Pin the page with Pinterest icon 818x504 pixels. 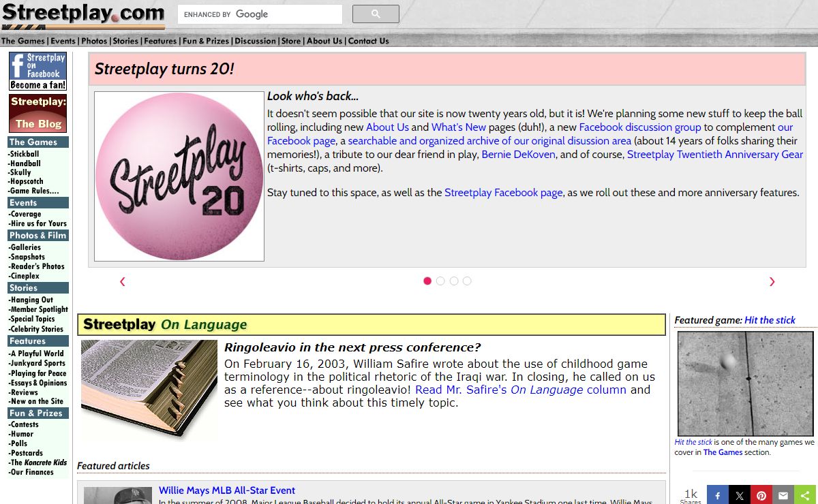pyautogui.click(x=761, y=496)
